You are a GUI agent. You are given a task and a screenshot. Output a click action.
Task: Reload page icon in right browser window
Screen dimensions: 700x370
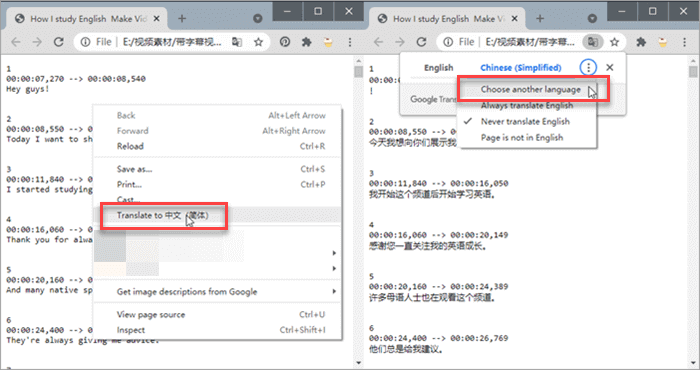tap(421, 42)
